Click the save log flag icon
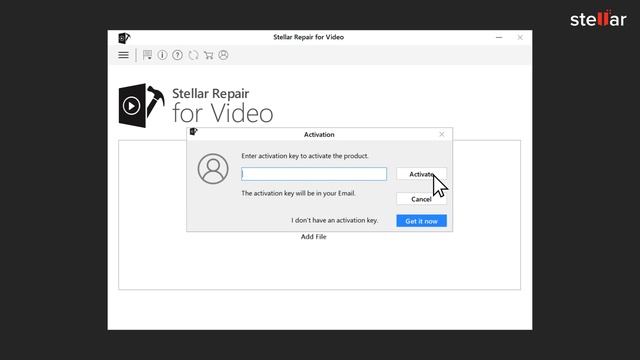 click(147, 55)
